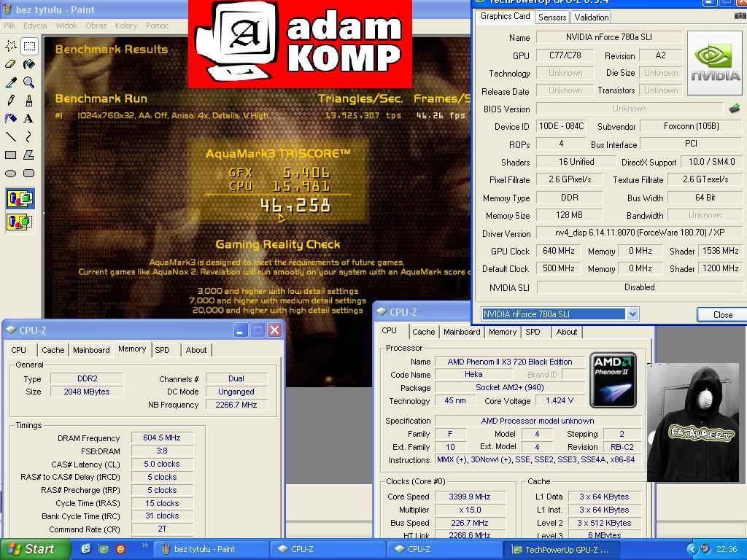747x560 pixels.
Task: Click the GPU Clock 640 MHz value
Action: pyautogui.click(x=558, y=251)
